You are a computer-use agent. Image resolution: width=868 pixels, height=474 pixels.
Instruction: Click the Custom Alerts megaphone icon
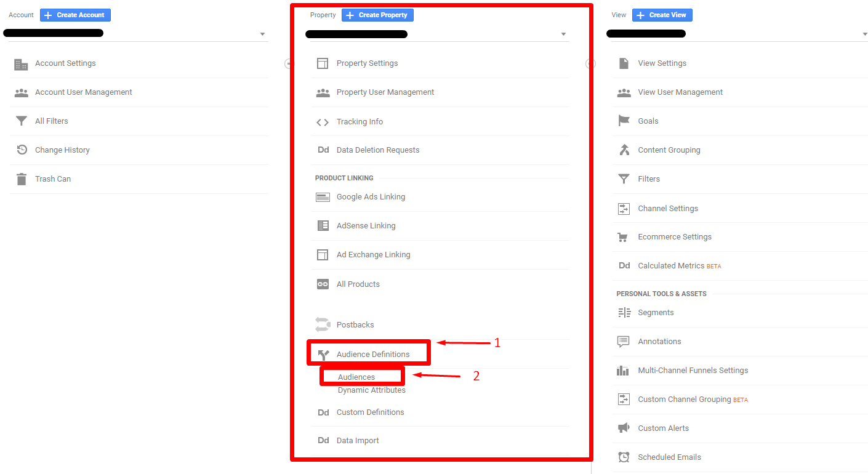pyautogui.click(x=624, y=428)
